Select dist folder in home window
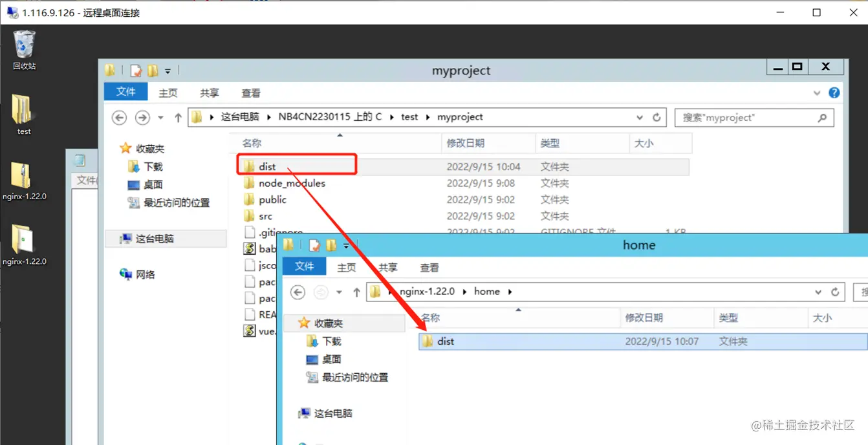The image size is (868, 445). [642, 342]
